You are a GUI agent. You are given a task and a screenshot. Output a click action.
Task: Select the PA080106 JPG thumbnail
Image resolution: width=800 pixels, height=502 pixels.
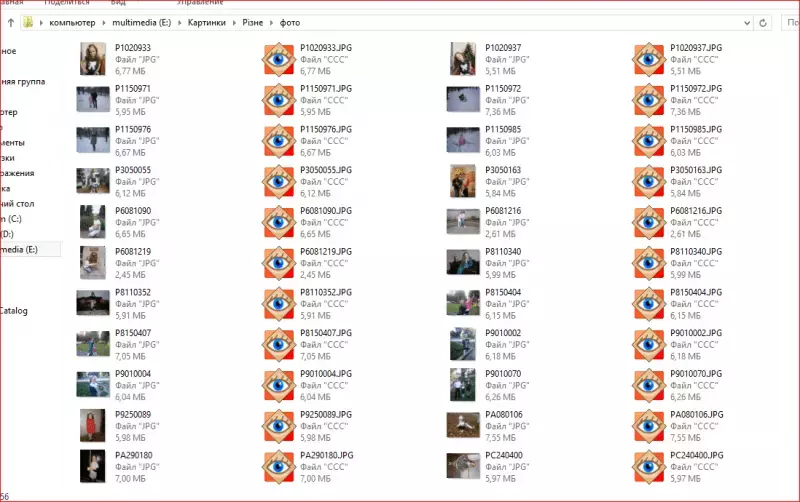tap(463, 425)
